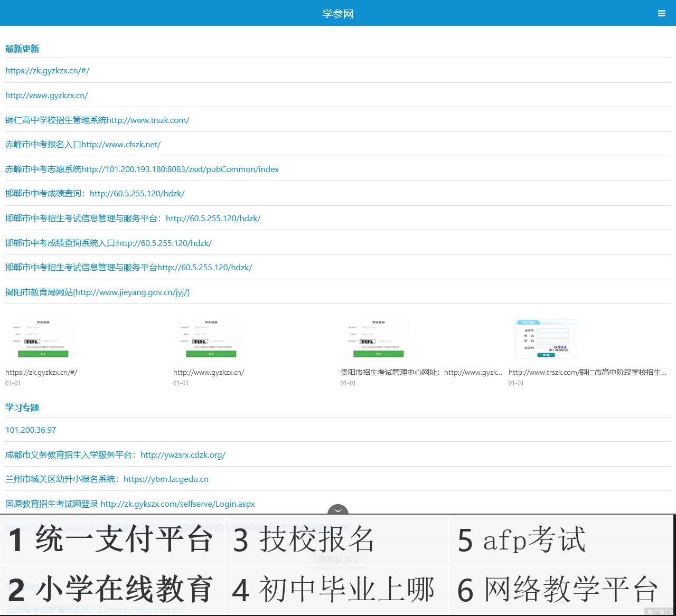Viewport: 676px width, 616px height.
Task: Open the 固原教育招生考试网登录 link
Action: (x=130, y=504)
